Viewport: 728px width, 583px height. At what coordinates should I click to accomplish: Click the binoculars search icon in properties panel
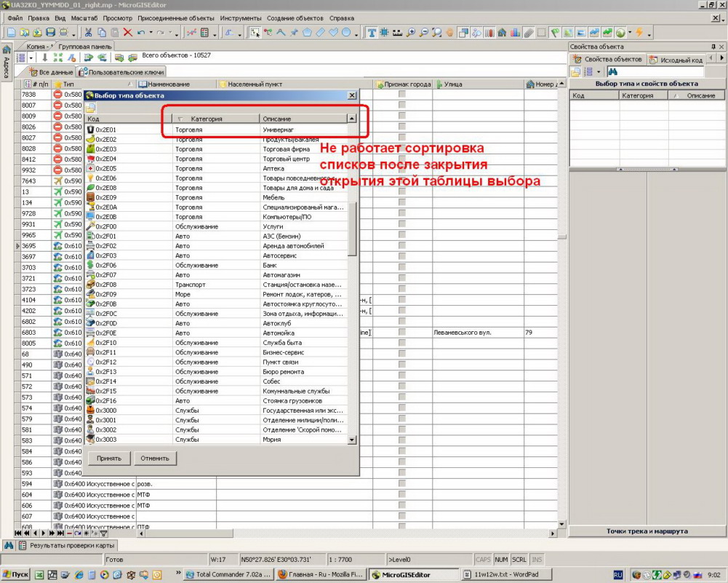tap(612, 72)
